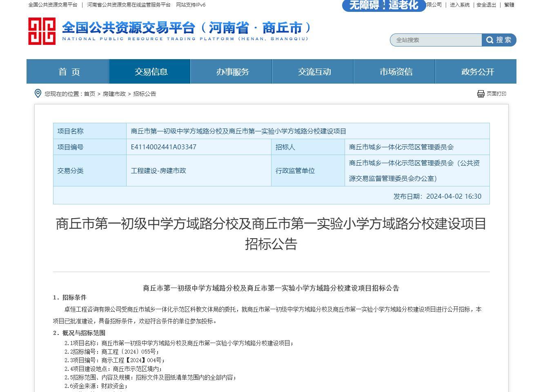Open the 政务公开 navigation tab

point(478,72)
